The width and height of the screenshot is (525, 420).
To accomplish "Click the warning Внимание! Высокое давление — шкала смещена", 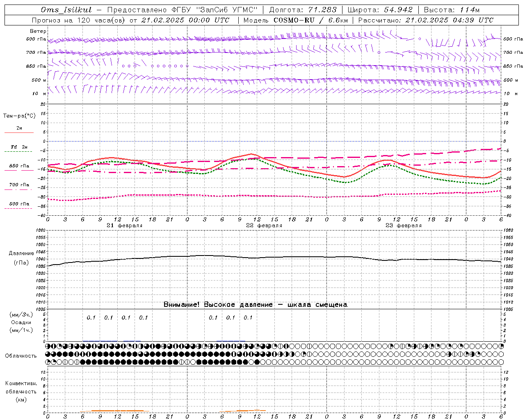I will pyautogui.click(x=256, y=305).
